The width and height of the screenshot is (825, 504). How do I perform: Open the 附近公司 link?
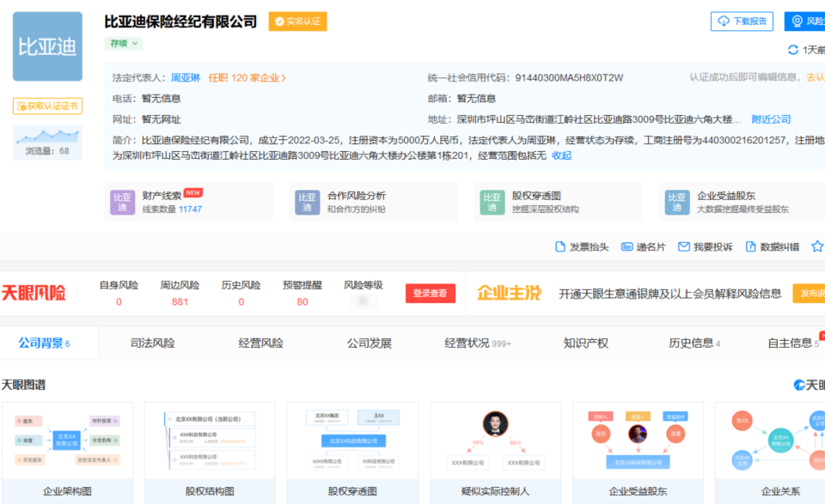click(x=771, y=119)
